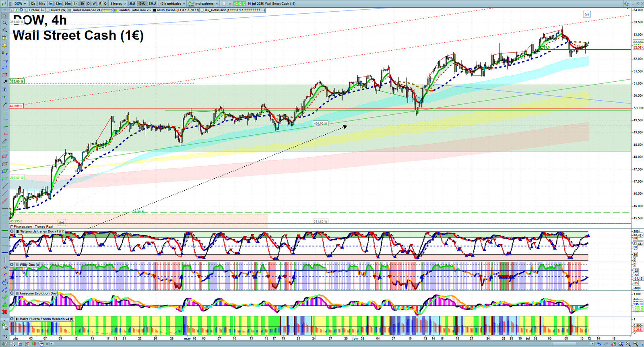Select the arrow drawing tool
The image size is (644, 347).
5,82
